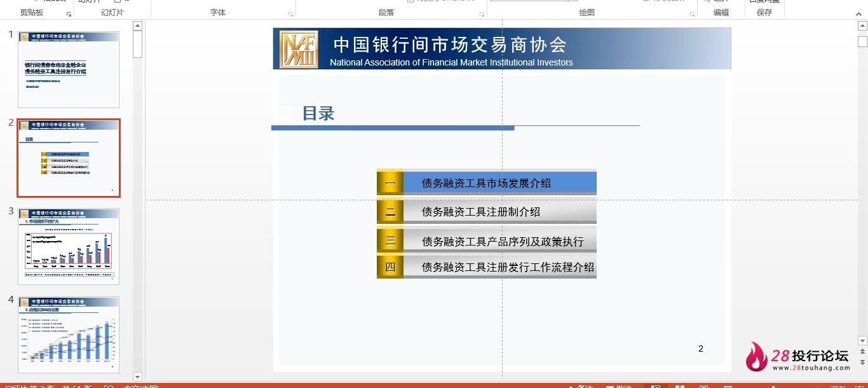Select slide 1 thumbnail in the slide pane

tap(69, 69)
